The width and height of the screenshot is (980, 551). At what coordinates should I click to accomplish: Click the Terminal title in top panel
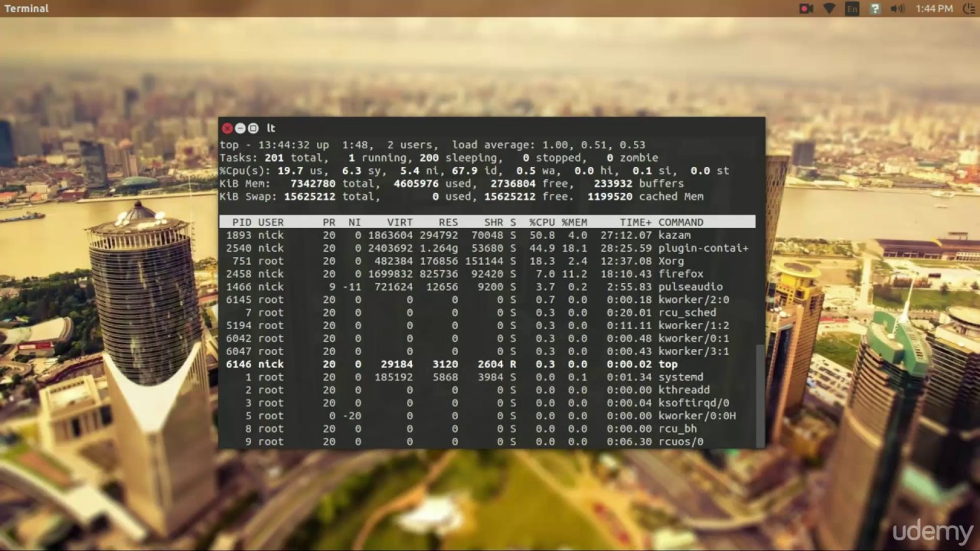click(26, 8)
